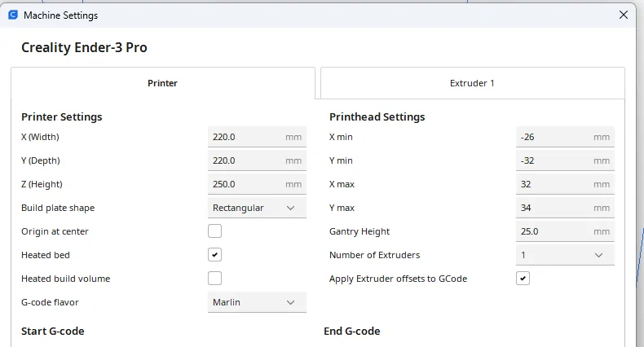The image size is (644, 347).
Task: Open the Number of Extruders dropdown
Action: (565, 255)
